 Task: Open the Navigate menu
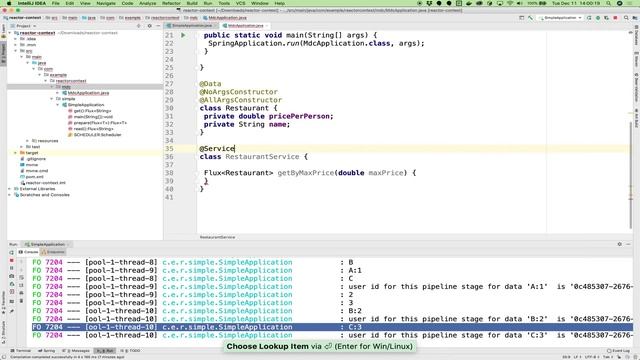106,3
